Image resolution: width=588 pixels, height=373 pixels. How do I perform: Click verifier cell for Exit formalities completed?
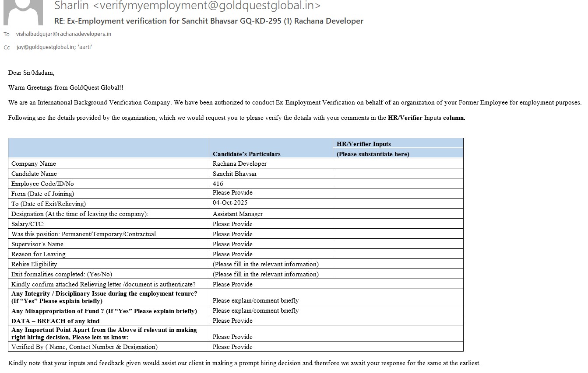[398, 274]
